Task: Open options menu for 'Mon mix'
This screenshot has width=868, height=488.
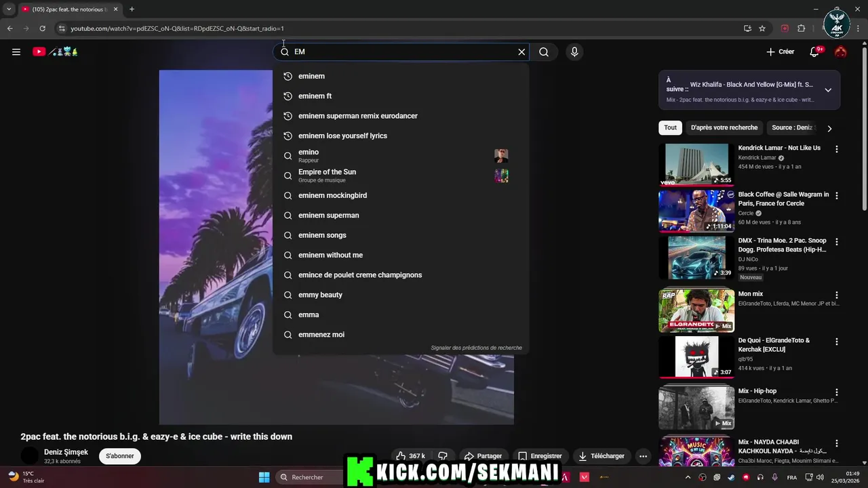Action: pos(837,296)
